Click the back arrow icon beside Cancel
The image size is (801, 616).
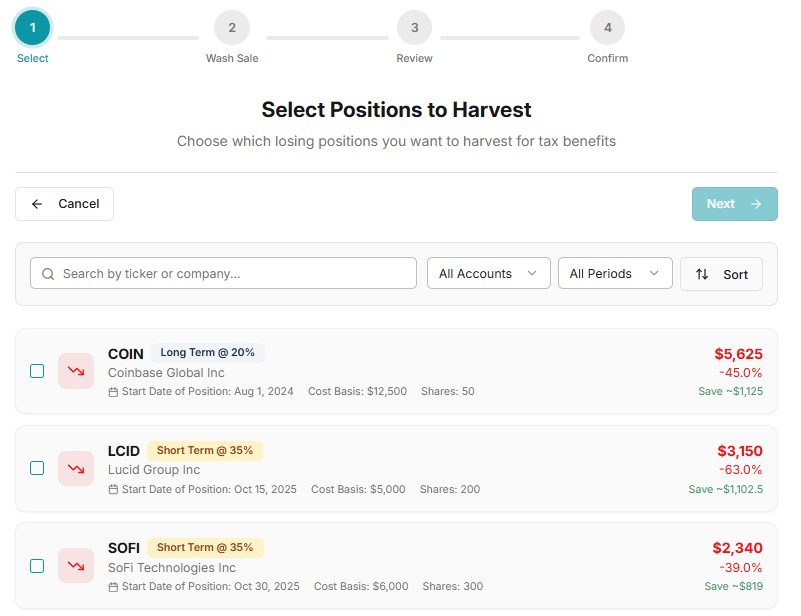pyautogui.click(x=37, y=204)
